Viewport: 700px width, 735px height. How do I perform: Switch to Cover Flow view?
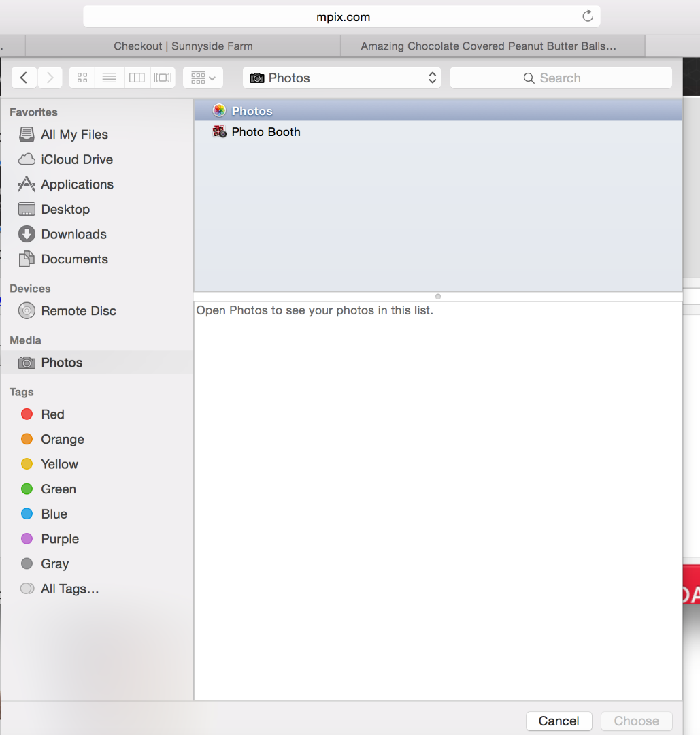163,78
